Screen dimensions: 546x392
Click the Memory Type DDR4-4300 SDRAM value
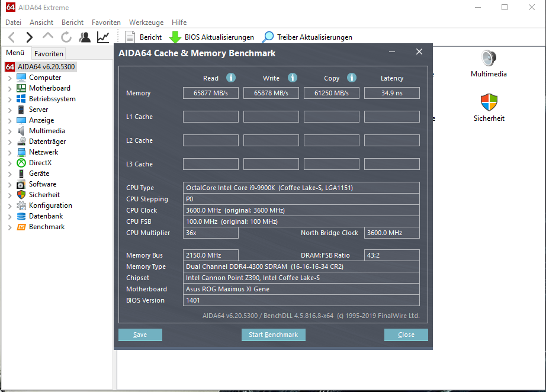point(301,266)
